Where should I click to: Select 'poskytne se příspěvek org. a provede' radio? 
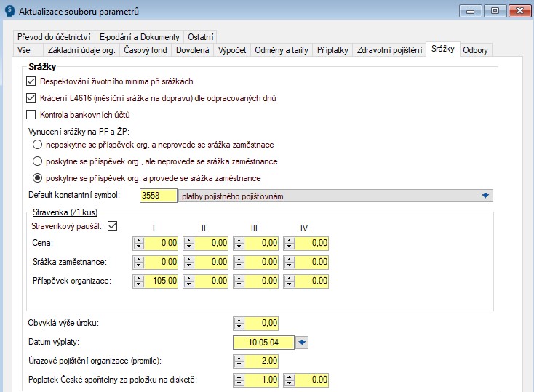pos(37,177)
